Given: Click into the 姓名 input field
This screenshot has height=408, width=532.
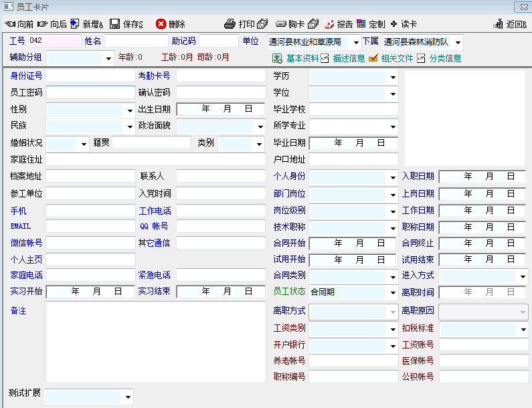Looking at the screenshot, I should (x=136, y=41).
